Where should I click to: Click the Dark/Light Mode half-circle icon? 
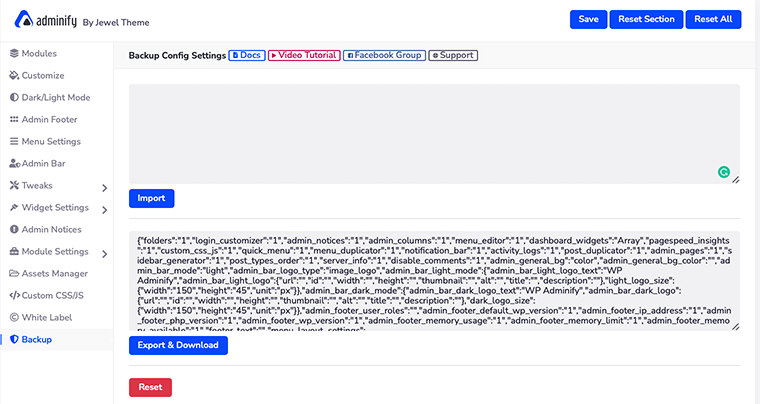point(14,97)
